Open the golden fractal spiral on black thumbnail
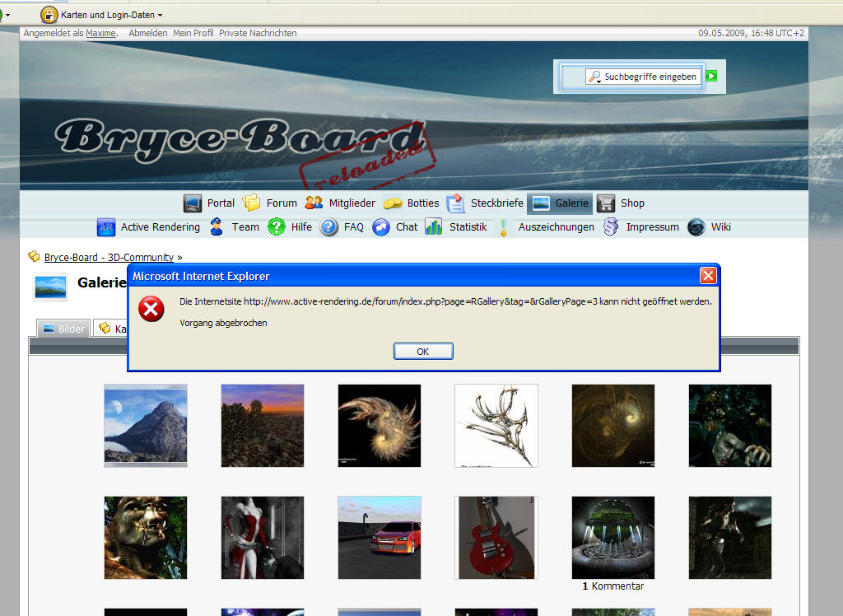843x616 pixels. (x=380, y=426)
